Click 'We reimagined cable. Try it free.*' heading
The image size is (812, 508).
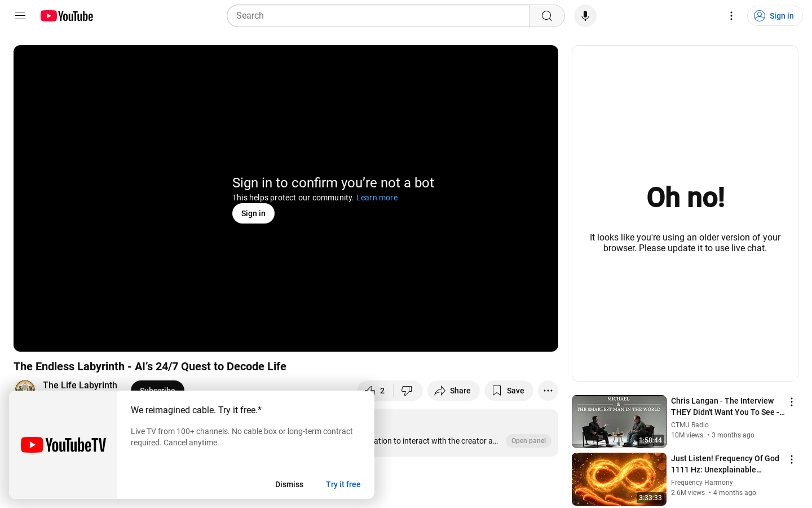[196, 410]
